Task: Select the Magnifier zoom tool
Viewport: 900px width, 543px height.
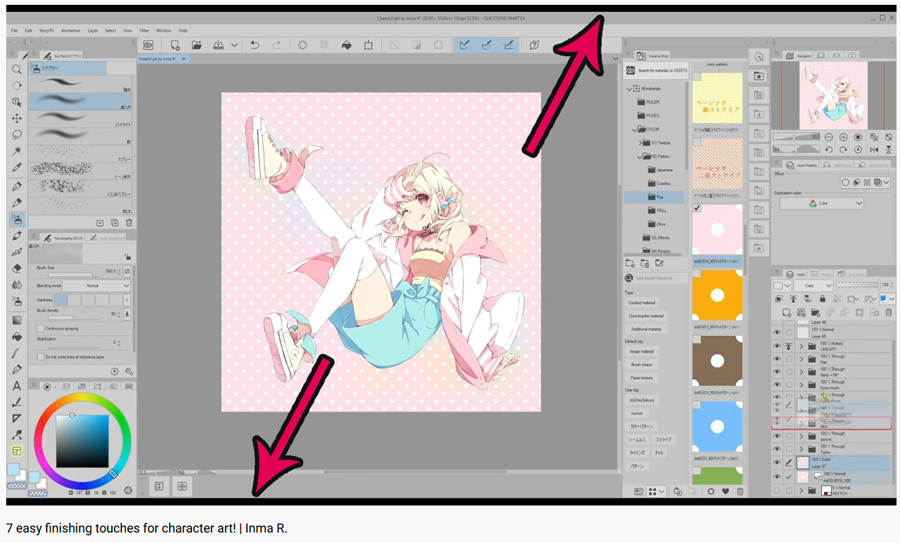Action: coord(17,70)
